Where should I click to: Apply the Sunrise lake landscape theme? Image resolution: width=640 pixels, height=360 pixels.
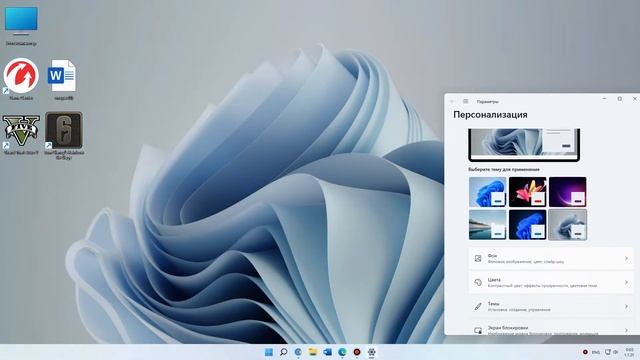click(487, 224)
